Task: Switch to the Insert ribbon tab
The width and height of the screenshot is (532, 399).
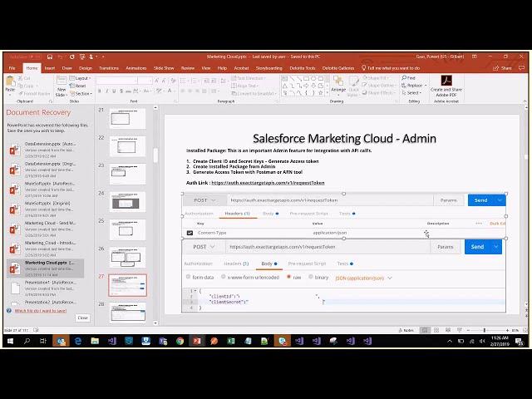Action: pyautogui.click(x=50, y=68)
